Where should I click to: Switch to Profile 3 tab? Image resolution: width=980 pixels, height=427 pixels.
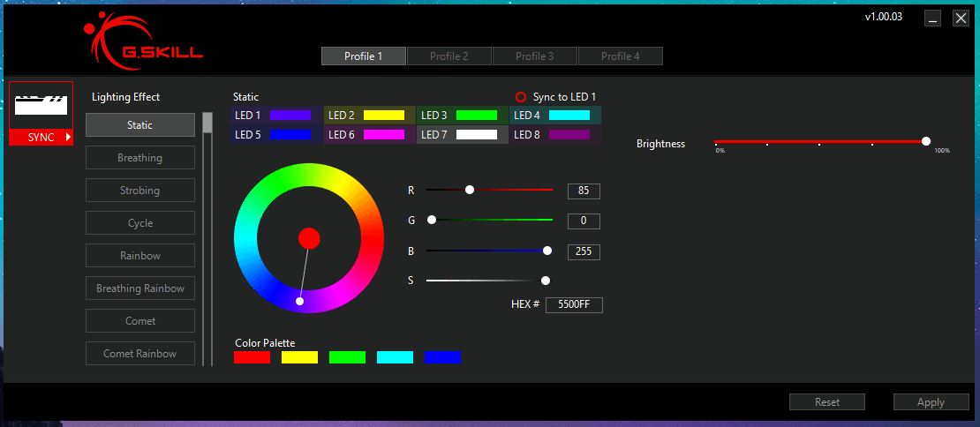[x=535, y=56]
